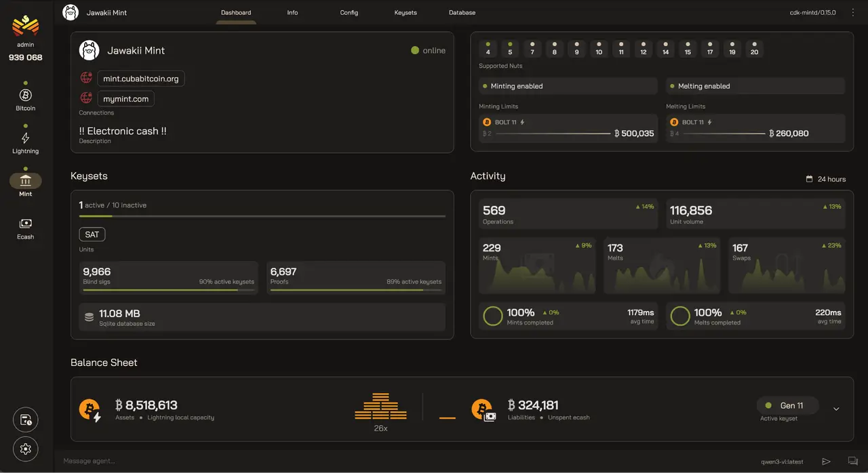Image resolution: width=868 pixels, height=473 pixels.
Task: Click the 569 Operations card
Action: tap(568, 214)
